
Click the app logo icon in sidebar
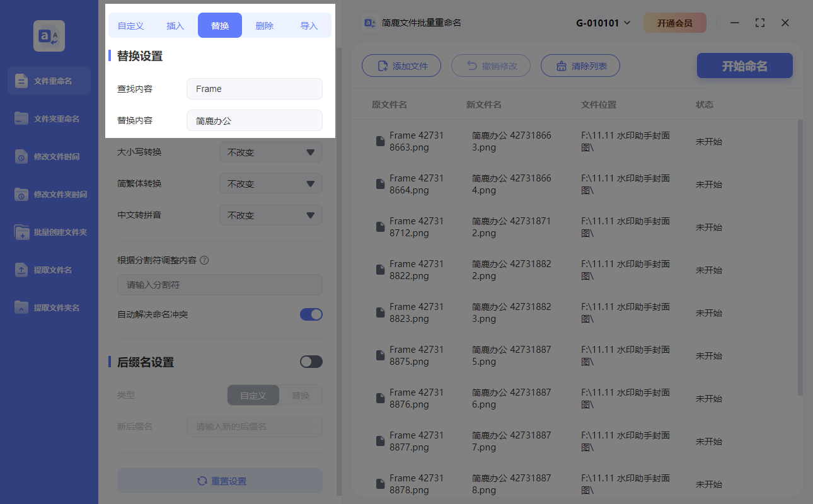pyautogui.click(x=49, y=36)
